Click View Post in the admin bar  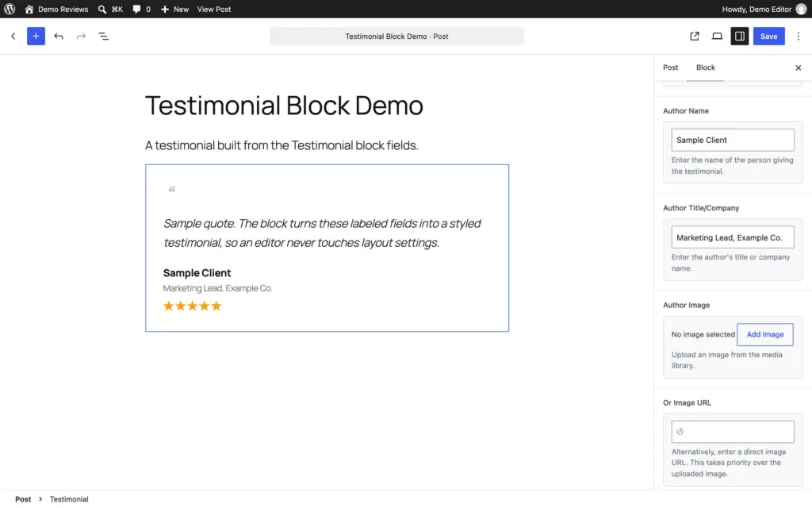pyautogui.click(x=214, y=9)
